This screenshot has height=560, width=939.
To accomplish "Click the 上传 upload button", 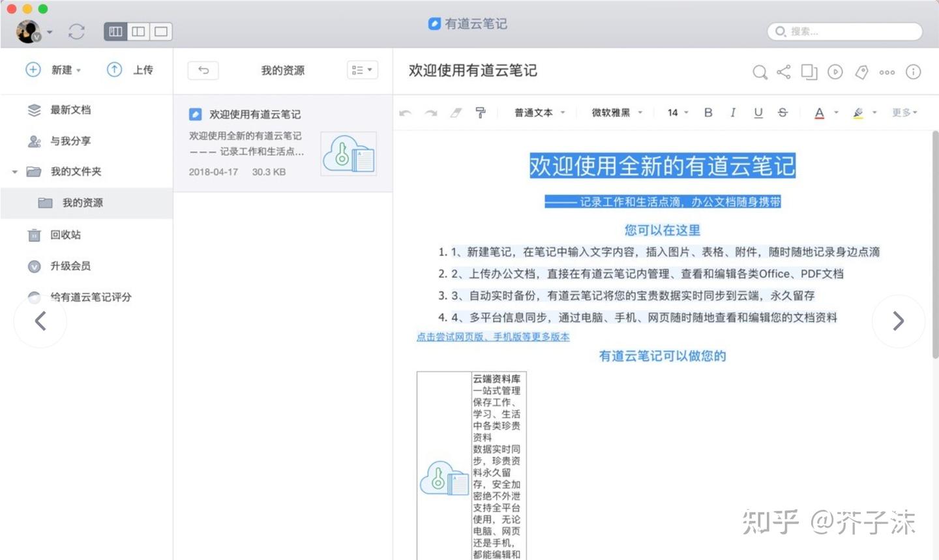I will [x=130, y=70].
